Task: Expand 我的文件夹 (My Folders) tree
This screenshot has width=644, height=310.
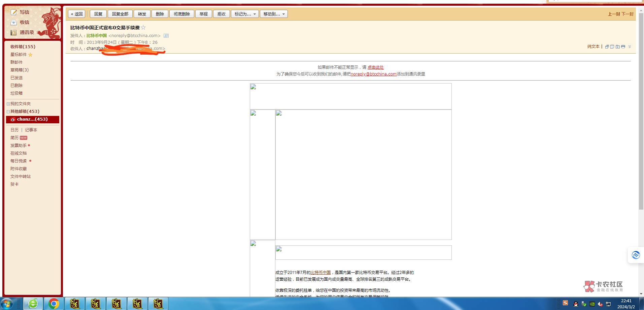Action: click(x=8, y=104)
